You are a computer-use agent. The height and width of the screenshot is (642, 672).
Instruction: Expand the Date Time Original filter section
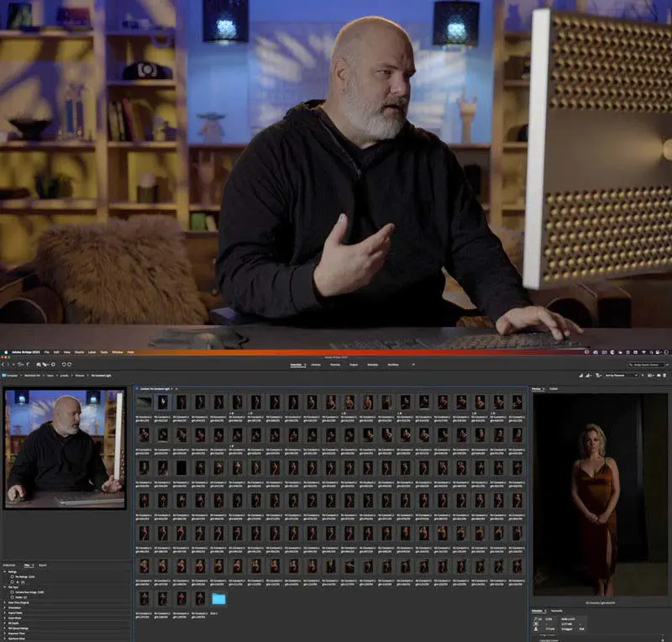pyautogui.click(x=3, y=604)
